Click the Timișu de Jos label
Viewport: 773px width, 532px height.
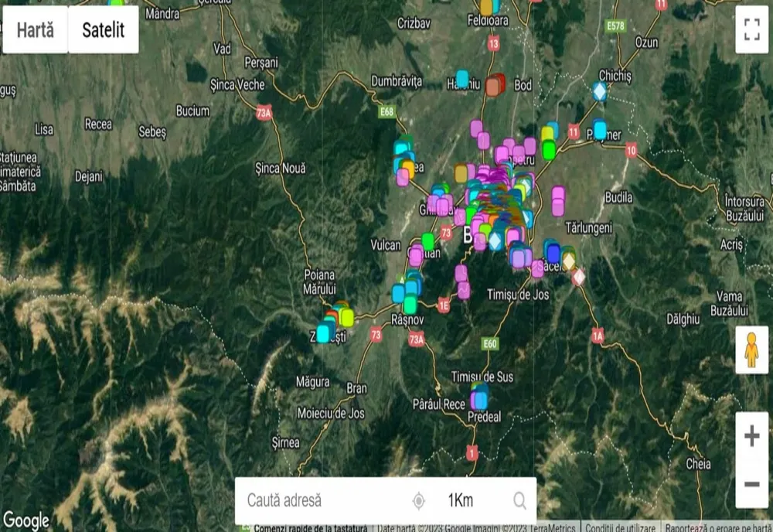tap(518, 295)
